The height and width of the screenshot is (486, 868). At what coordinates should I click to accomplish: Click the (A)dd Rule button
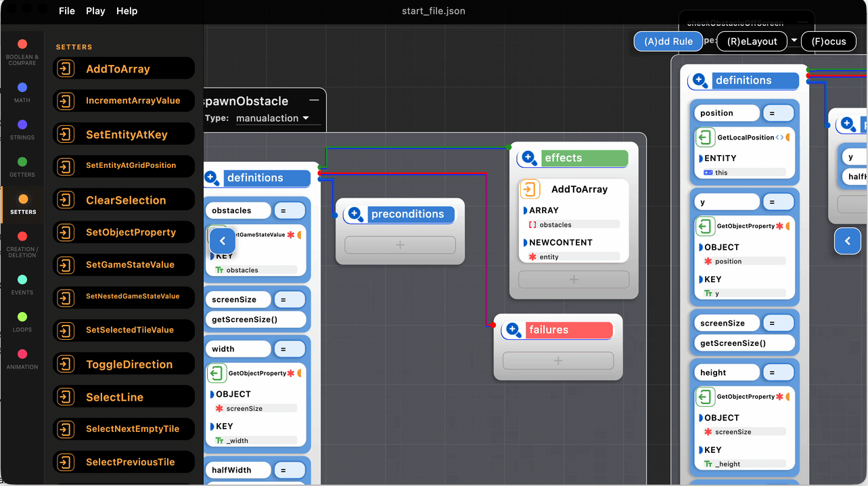(x=668, y=41)
